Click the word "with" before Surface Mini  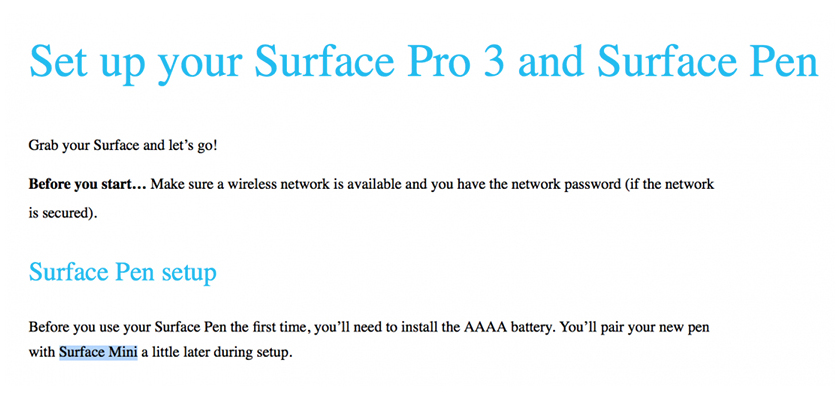42,352
